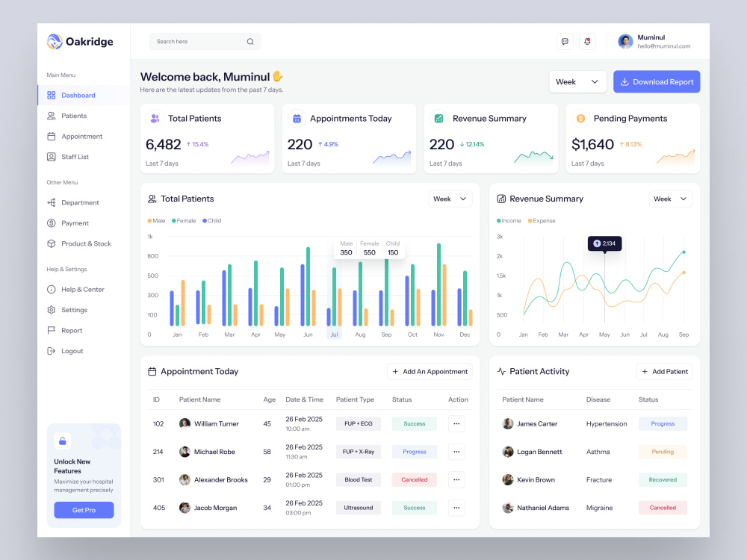Screen dimensions: 747x560
Task: Click the Child legend color dot
Action: (x=205, y=220)
